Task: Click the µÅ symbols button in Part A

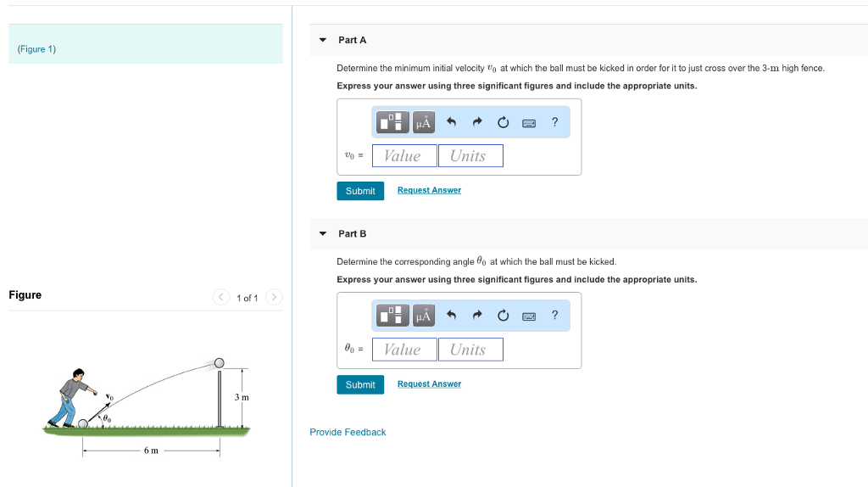Action: click(x=423, y=122)
